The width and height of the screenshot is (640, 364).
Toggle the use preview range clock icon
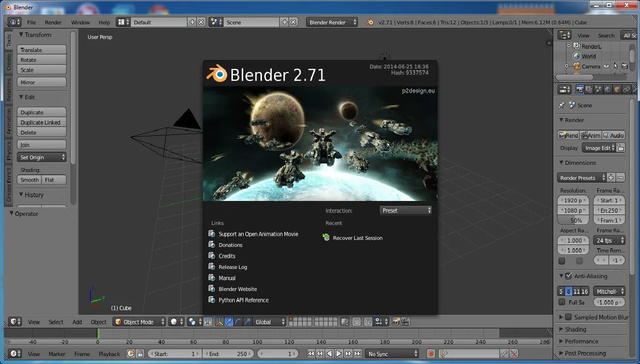[x=131, y=354]
